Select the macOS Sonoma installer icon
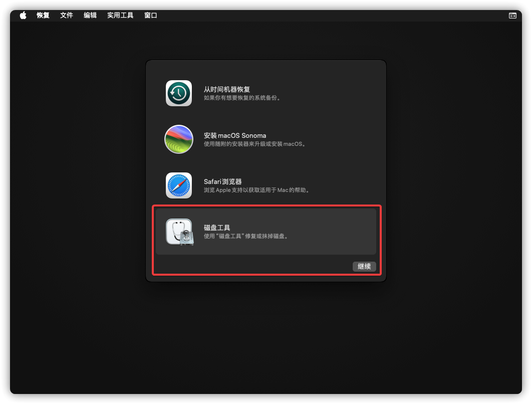Viewport: 532px width, 404px height. coord(179,139)
